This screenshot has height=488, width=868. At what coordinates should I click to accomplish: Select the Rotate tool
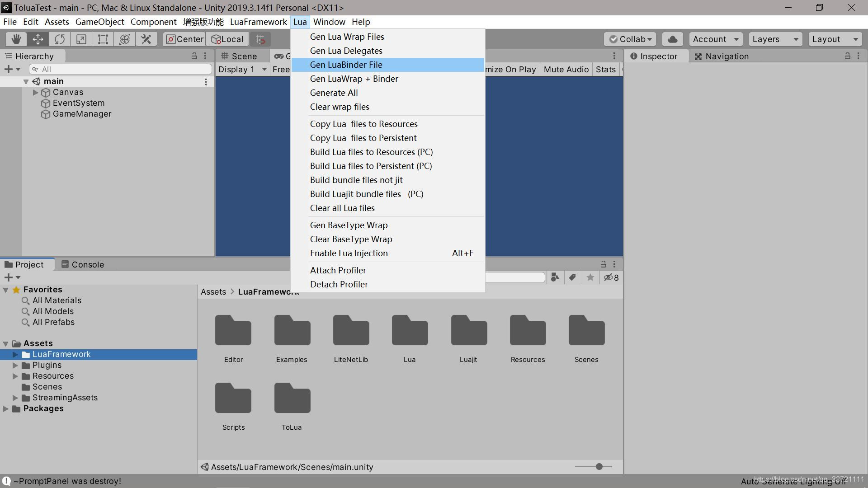[x=59, y=39]
